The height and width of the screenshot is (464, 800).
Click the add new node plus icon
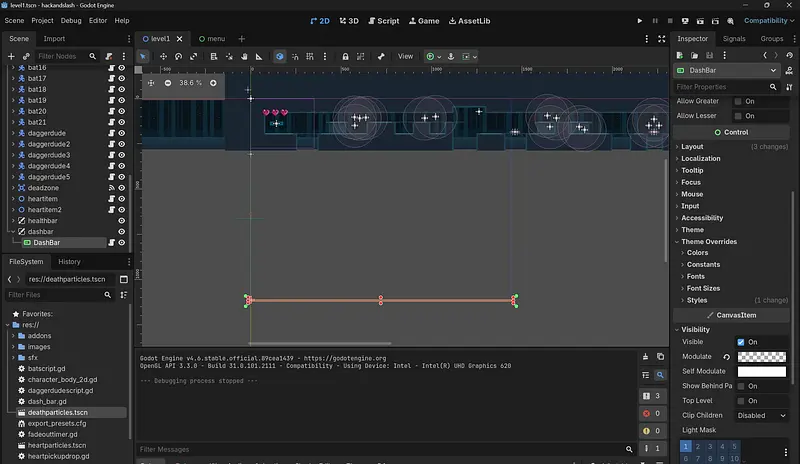11,56
